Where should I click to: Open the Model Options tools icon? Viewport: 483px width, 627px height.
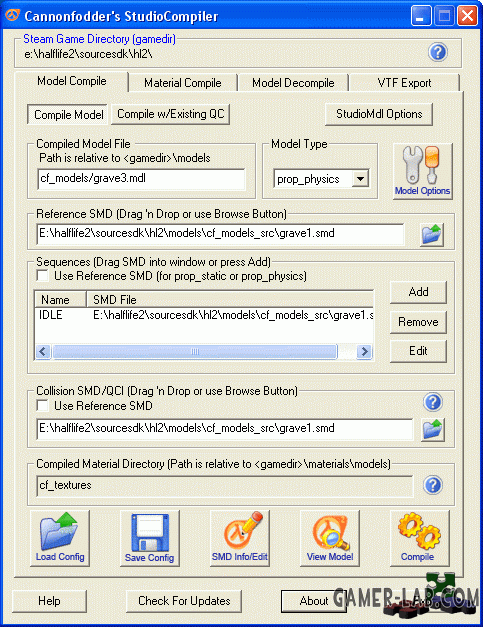click(x=423, y=172)
